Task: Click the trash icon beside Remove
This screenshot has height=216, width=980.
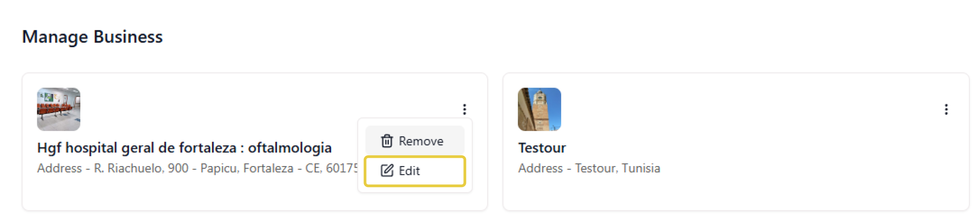Action: [387, 141]
